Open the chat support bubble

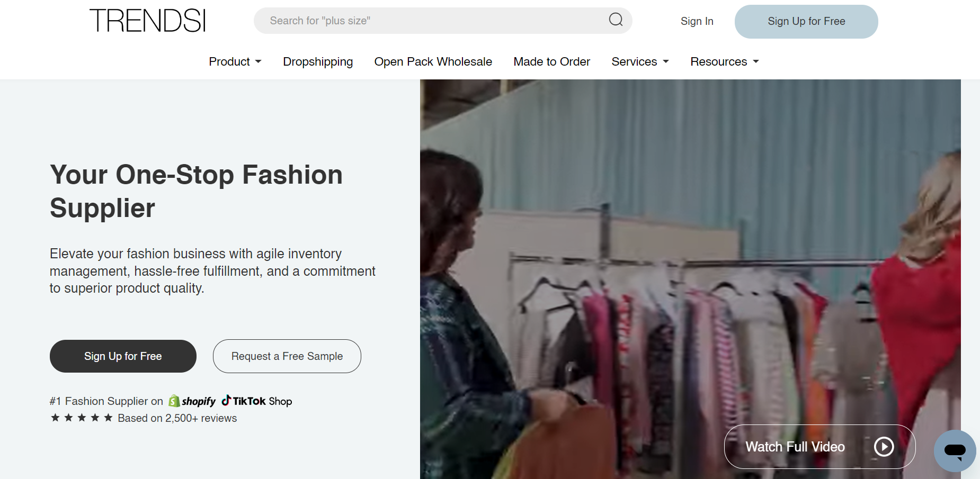pos(955,451)
